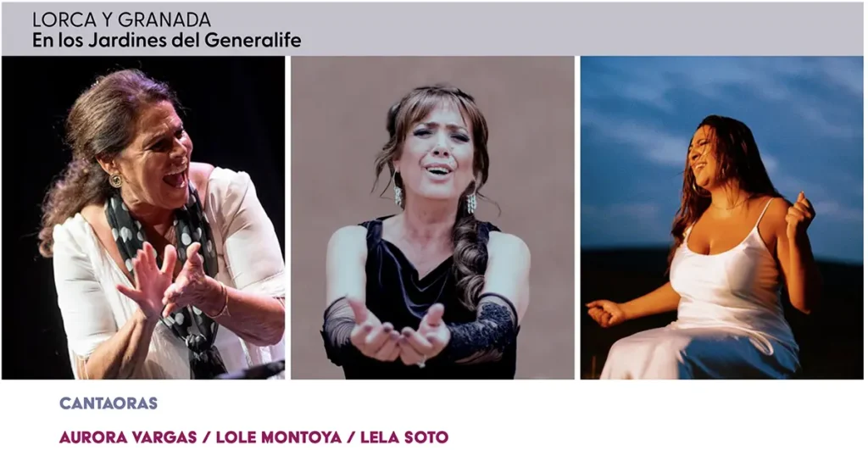Click the "AURORA VARGAS" name
This screenshot has width=868, height=450.
point(128,437)
